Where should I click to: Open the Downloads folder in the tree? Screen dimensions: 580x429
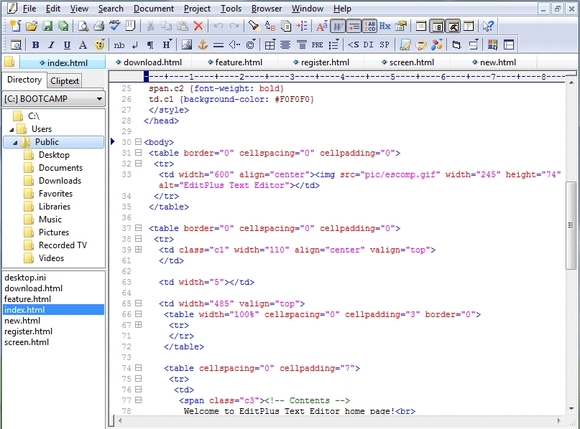pyautogui.click(x=60, y=181)
